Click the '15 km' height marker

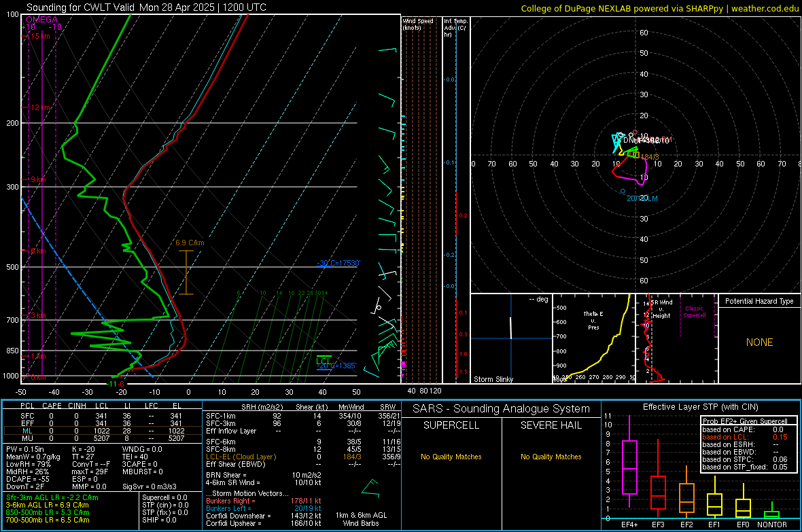pyautogui.click(x=40, y=36)
